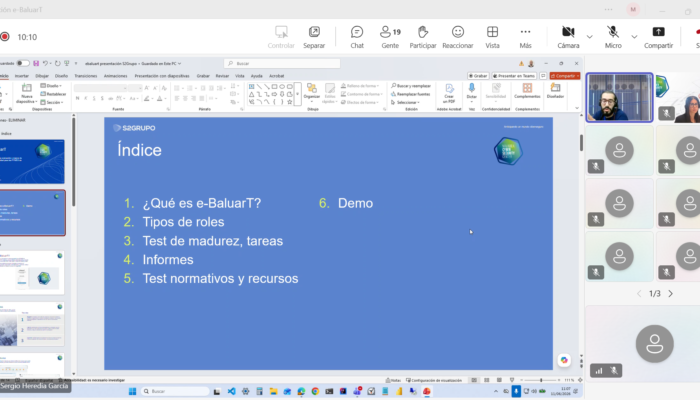Screen dimensions: 700x400
Task: Open the Complementos add-ins button
Action: tap(527, 91)
